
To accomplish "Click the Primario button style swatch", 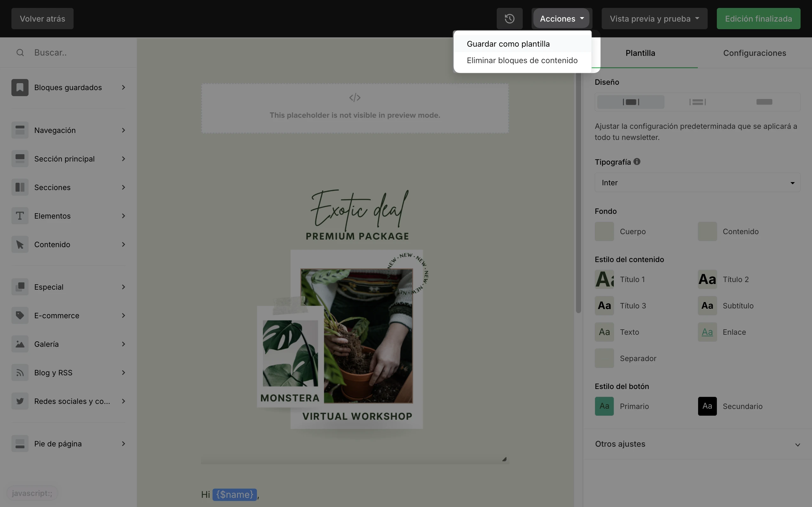I will tap(604, 406).
